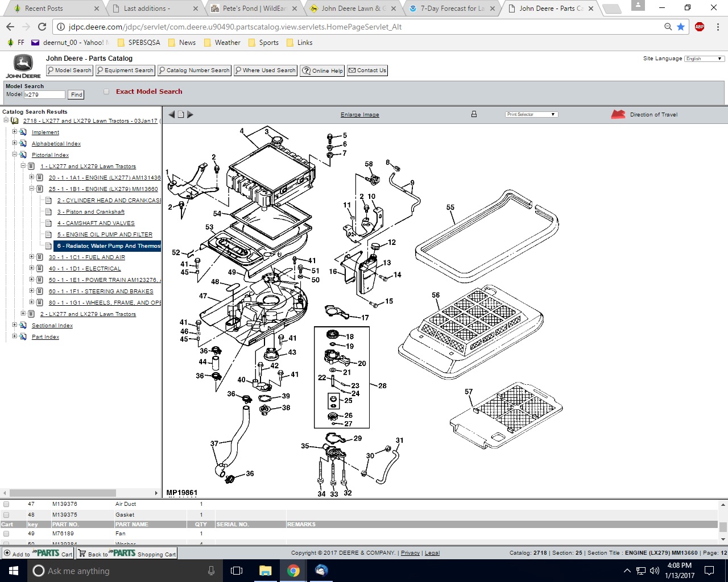Image resolution: width=728 pixels, height=582 pixels.
Task: Click notepad icon beside FUEL AND AIR
Action: 40,257
